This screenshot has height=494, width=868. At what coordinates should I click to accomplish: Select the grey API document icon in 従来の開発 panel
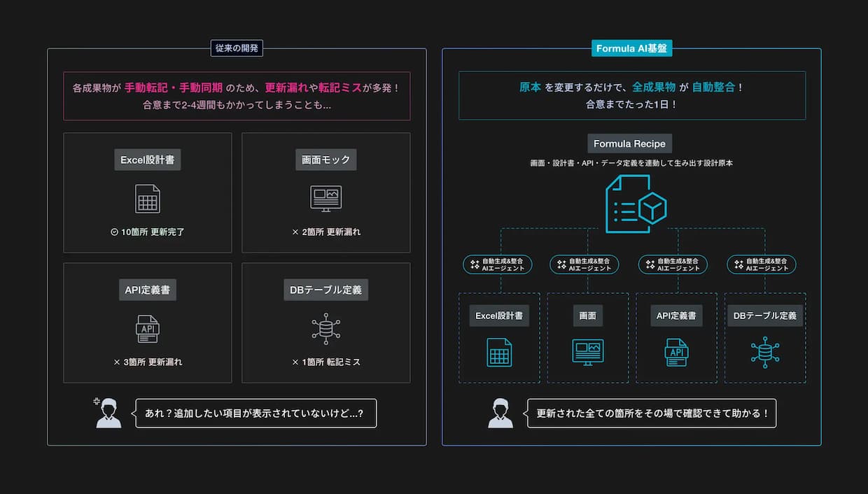pos(148,329)
